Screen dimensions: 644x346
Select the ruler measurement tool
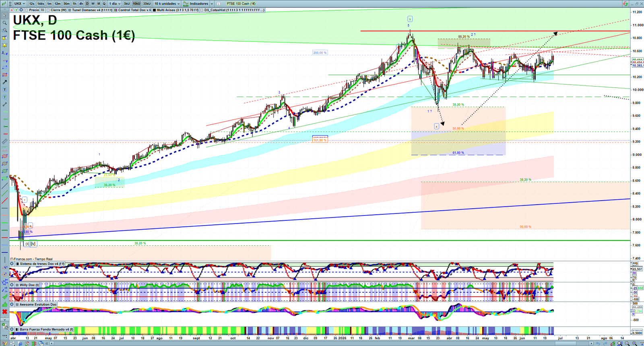tap(4, 142)
